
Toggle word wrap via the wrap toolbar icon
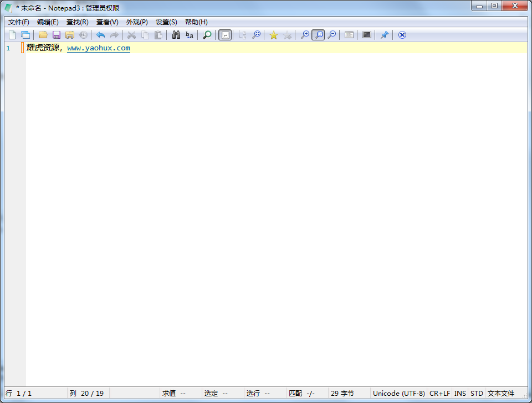(225, 34)
